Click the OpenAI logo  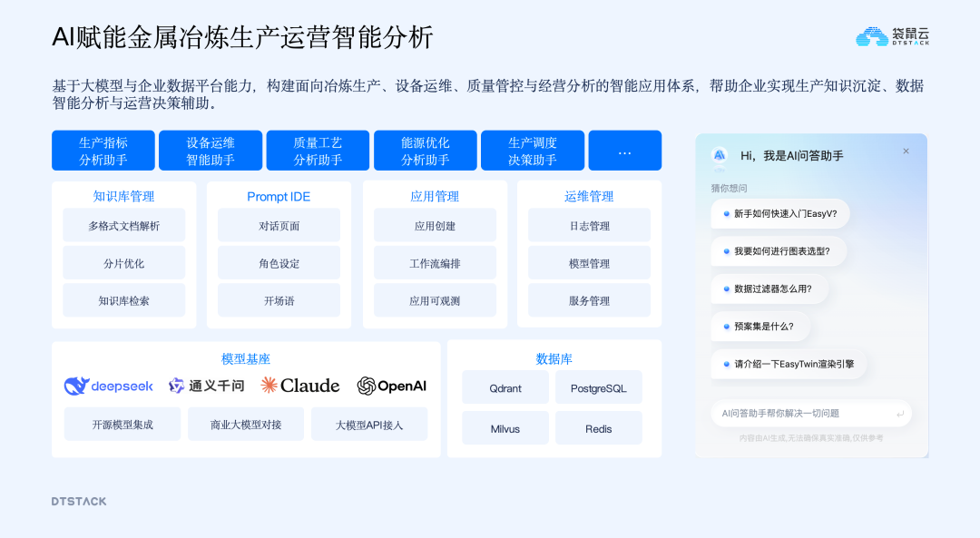(367, 386)
